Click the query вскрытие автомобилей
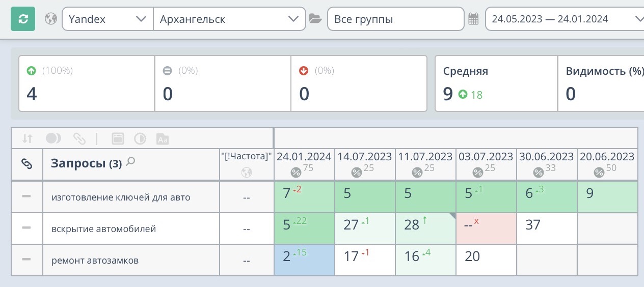644x287 pixels. [x=103, y=228]
